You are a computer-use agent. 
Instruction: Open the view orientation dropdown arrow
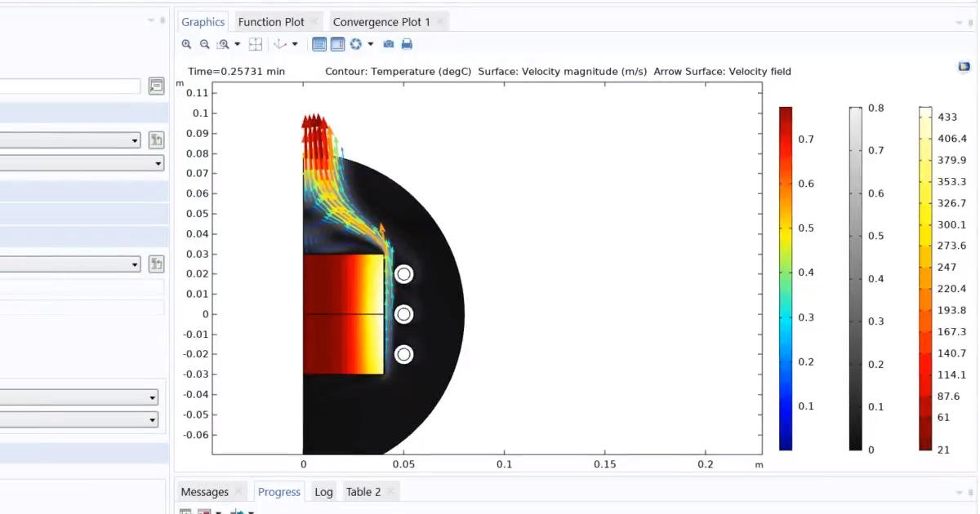coord(294,44)
